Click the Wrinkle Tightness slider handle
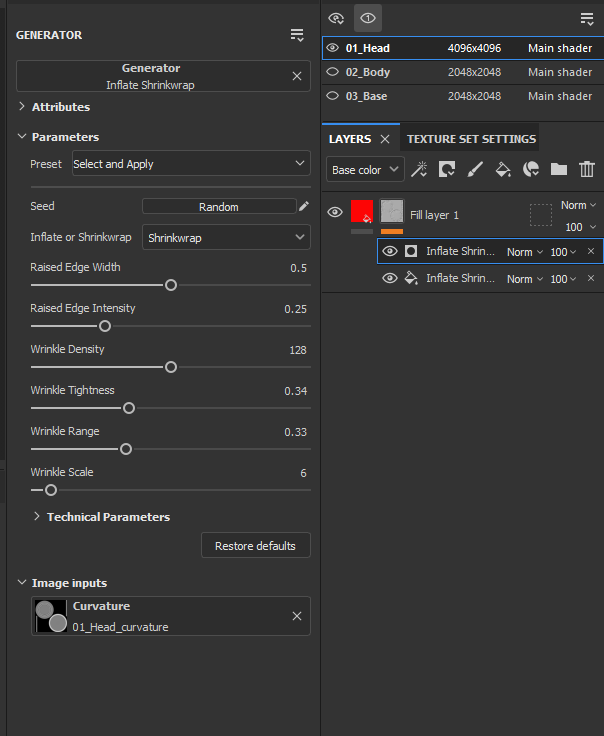This screenshot has height=736, width=604. pos(129,408)
